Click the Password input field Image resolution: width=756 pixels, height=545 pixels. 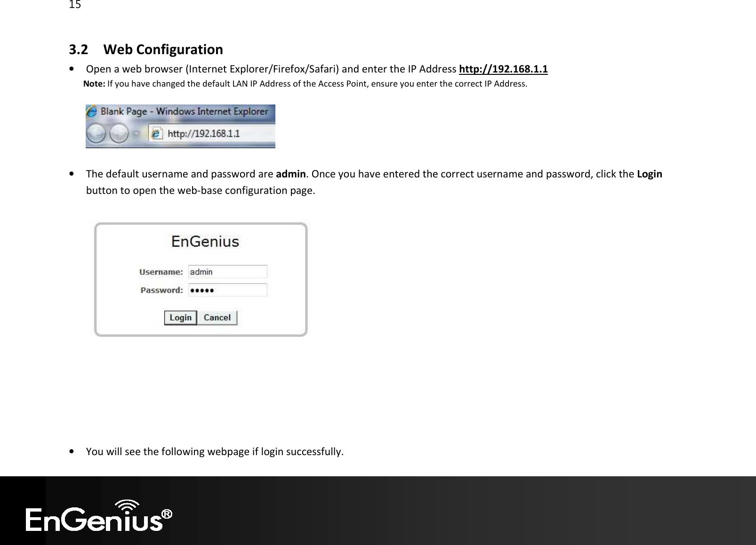coord(228,290)
